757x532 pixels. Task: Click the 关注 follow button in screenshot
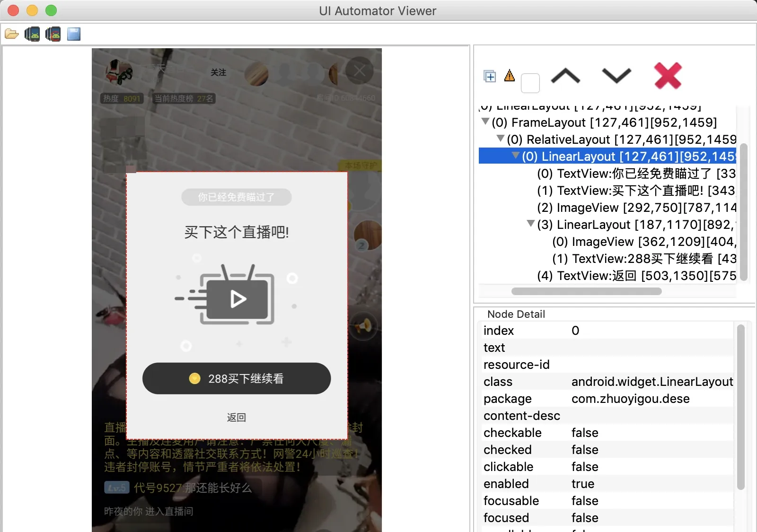coord(218,72)
